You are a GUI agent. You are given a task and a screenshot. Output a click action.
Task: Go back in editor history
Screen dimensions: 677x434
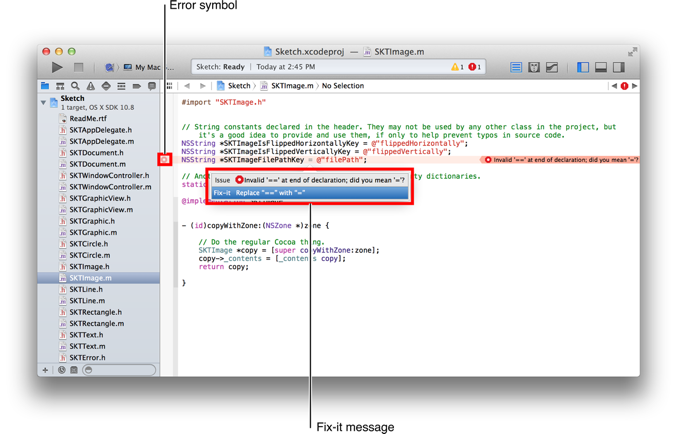(x=187, y=86)
